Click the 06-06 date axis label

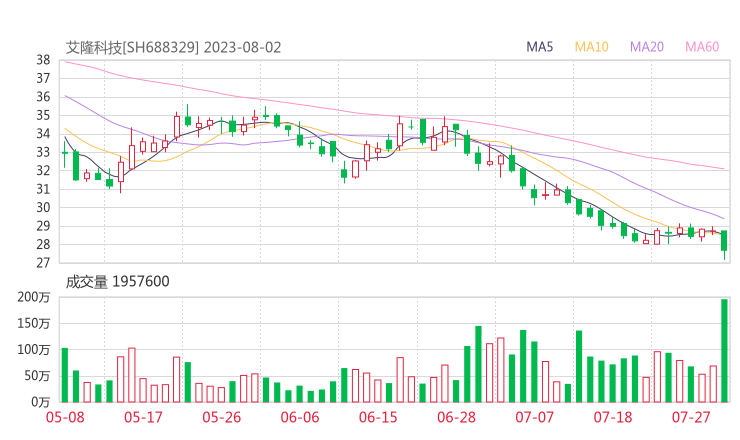pos(300,417)
